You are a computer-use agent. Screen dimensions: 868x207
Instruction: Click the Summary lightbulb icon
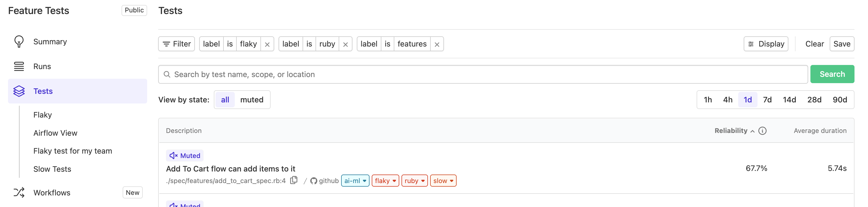(19, 42)
